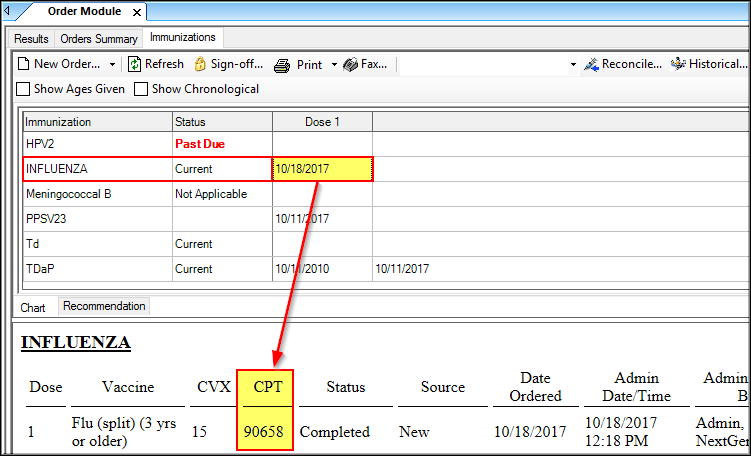Click the left tab scroll arrow
The width and height of the screenshot is (751, 456).
tap(7, 13)
